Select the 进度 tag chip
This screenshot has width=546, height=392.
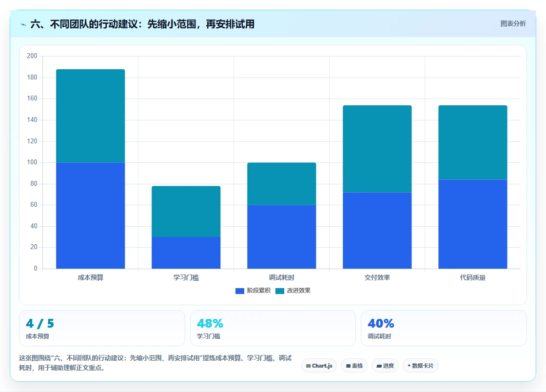[x=385, y=366]
